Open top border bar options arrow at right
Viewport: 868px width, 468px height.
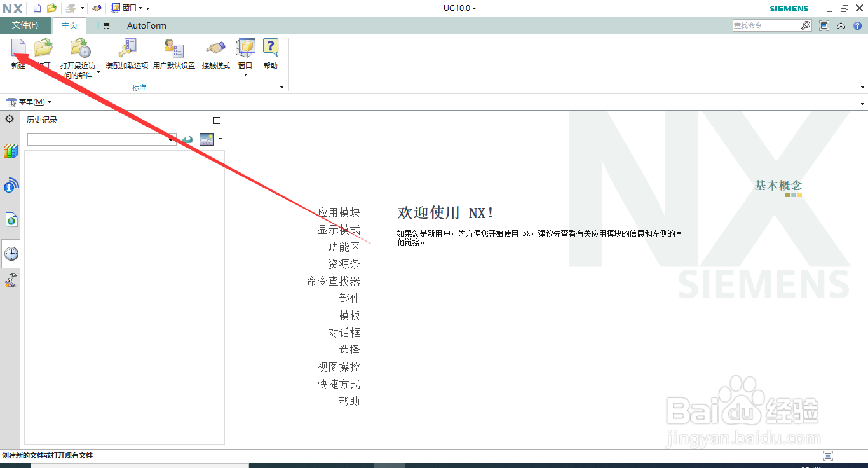pos(862,104)
